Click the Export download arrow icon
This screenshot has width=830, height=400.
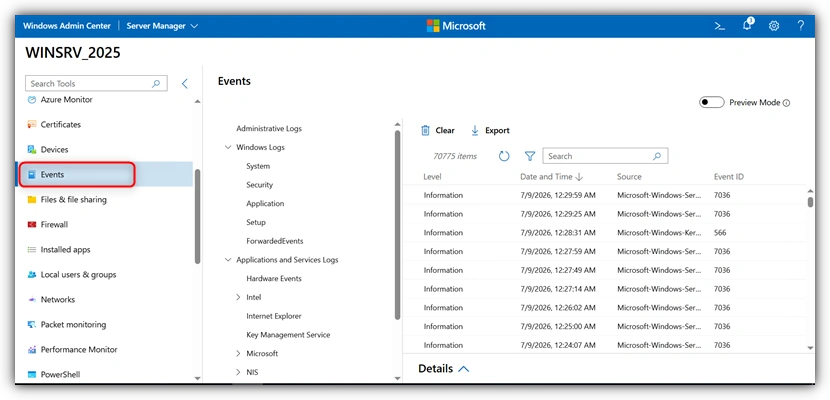475,131
